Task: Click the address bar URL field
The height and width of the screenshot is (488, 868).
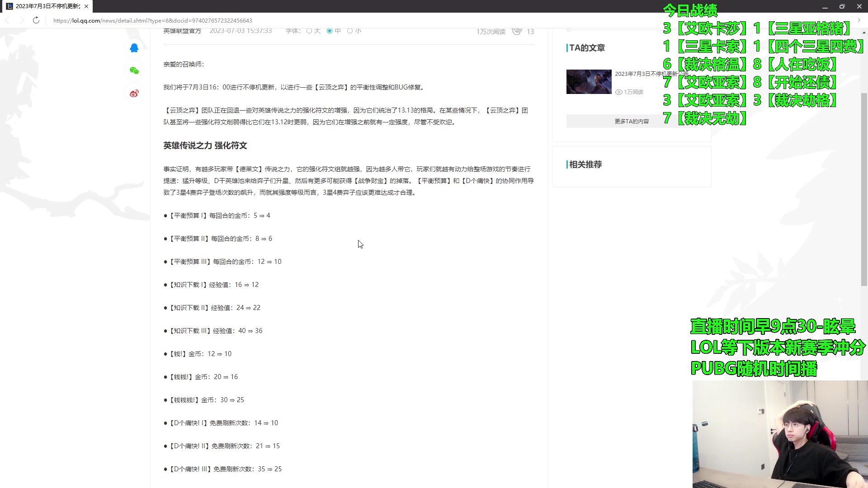Action: pos(152,20)
